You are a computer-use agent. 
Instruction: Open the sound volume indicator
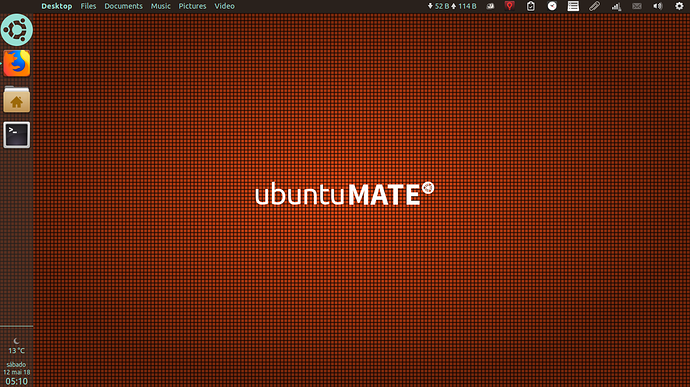coord(658,6)
